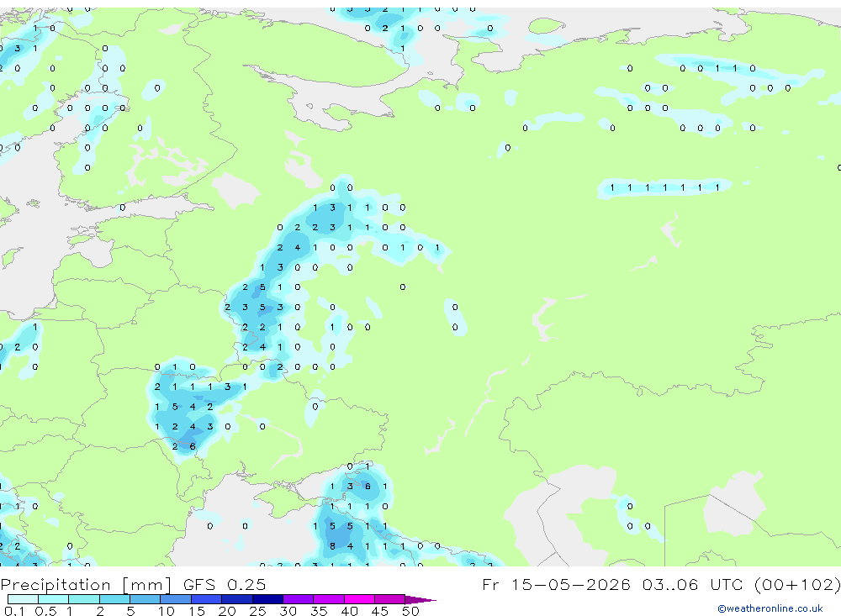Select the 35–40 mm legend color swatch
The width and height of the screenshot is (841, 616).
(329, 599)
